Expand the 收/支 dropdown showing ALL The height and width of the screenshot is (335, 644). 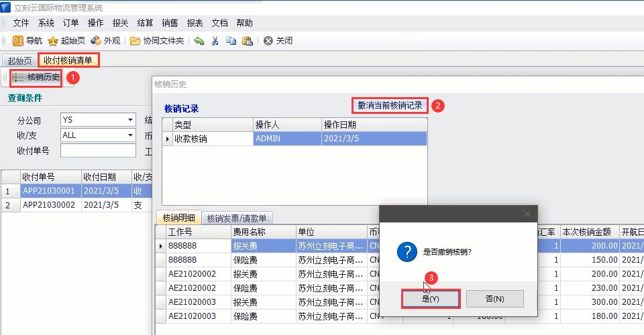[x=131, y=135]
